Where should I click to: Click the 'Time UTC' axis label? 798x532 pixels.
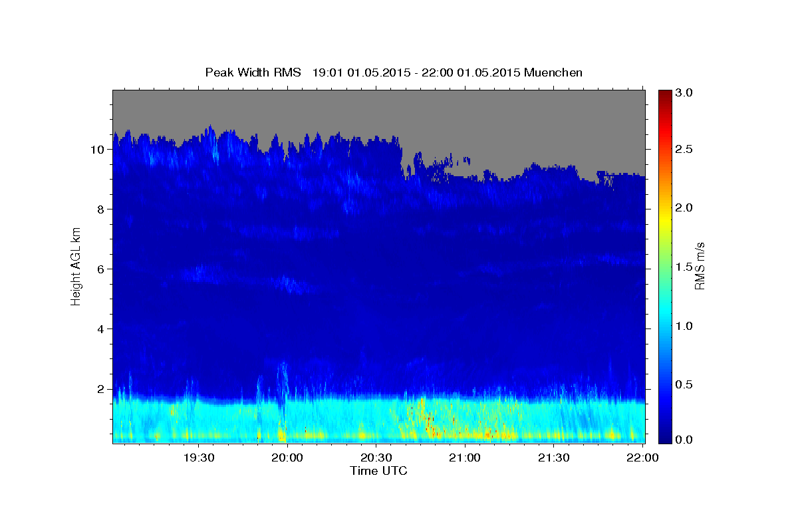point(378,471)
